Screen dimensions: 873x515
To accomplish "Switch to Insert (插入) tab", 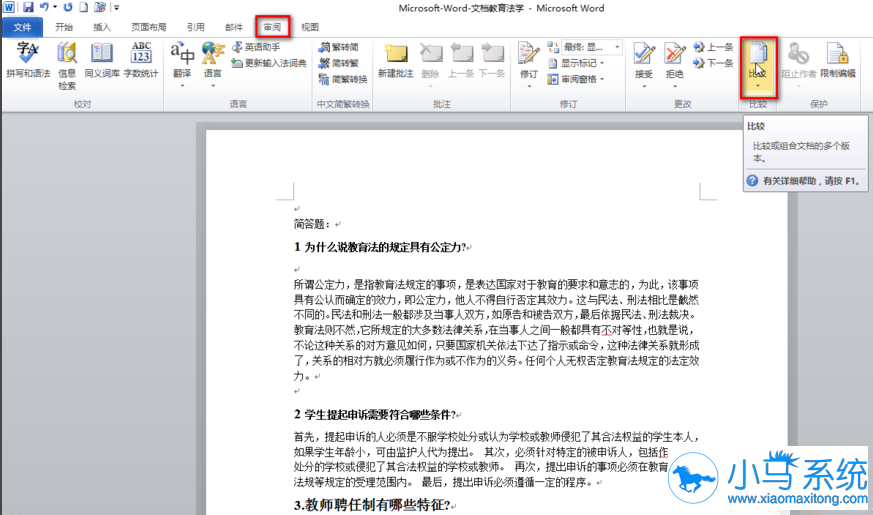I will pyautogui.click(x=102, y=27).
